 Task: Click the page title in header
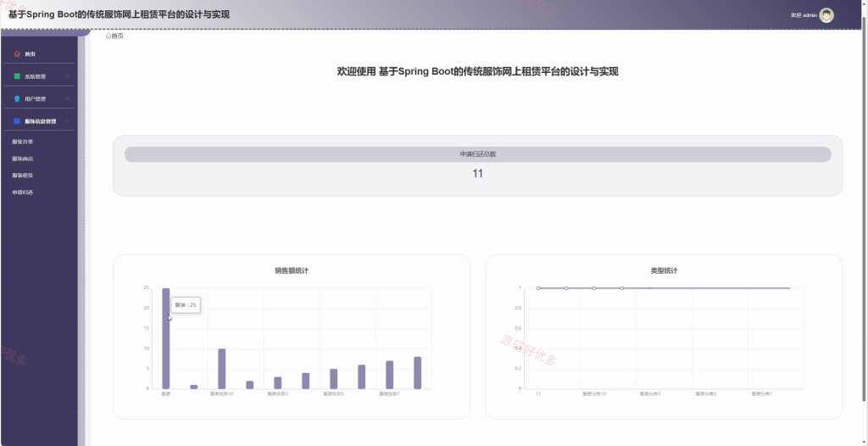point(119,14)
